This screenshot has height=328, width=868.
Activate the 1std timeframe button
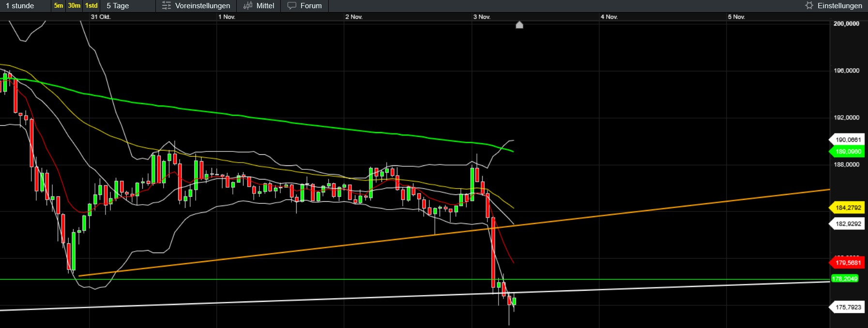point(91,6)
